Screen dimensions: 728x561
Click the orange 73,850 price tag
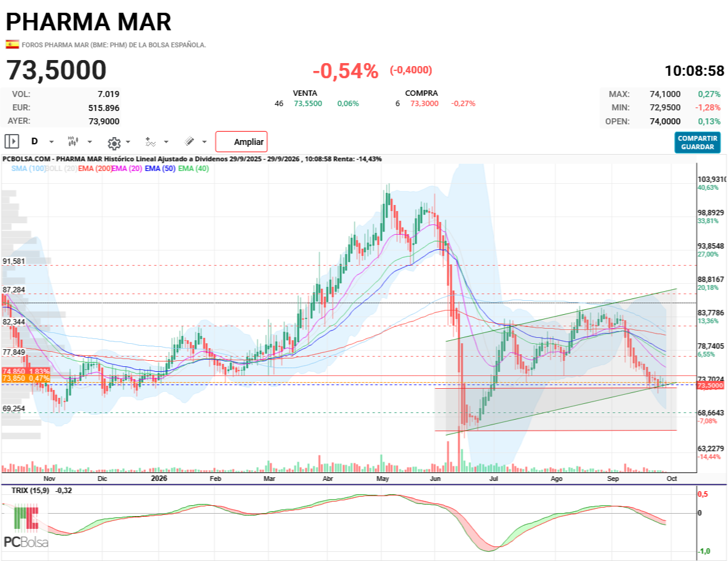26,378
